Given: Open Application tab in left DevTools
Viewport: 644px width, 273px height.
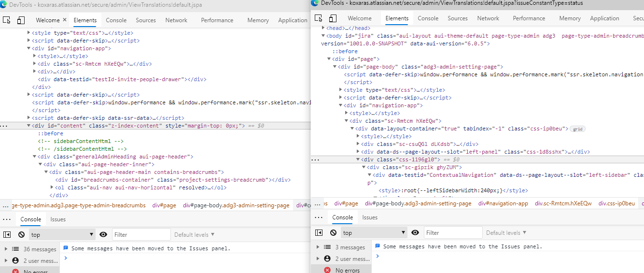Looking at the screenshot, I should (293, 20).
